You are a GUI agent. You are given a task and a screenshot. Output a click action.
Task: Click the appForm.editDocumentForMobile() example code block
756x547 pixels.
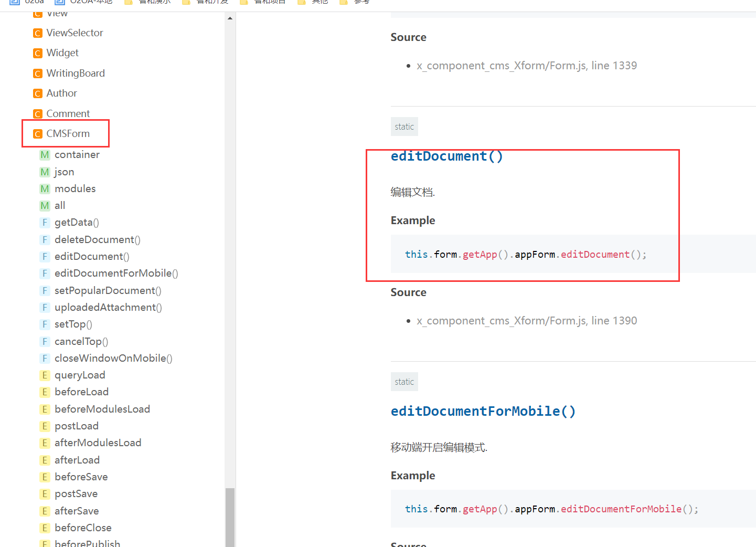click(573, 509)
